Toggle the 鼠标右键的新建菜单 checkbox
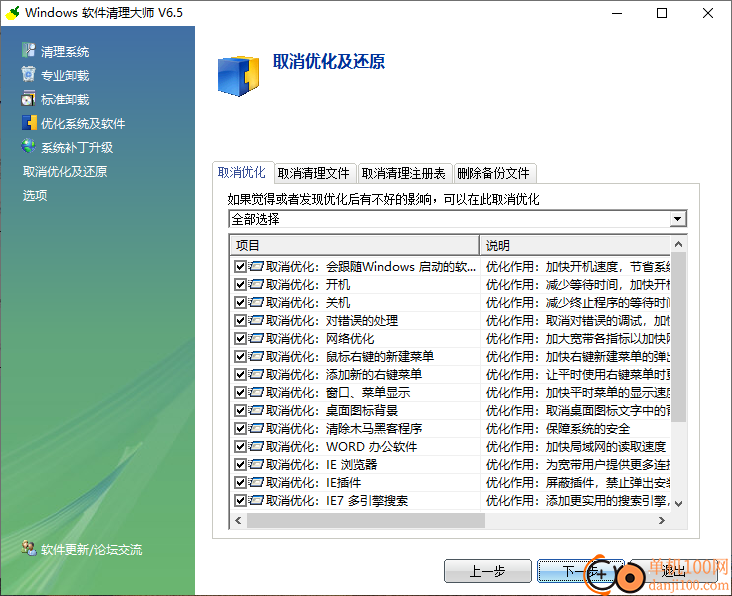Screen dimensions: 732x596 click(x=240, y=357)
